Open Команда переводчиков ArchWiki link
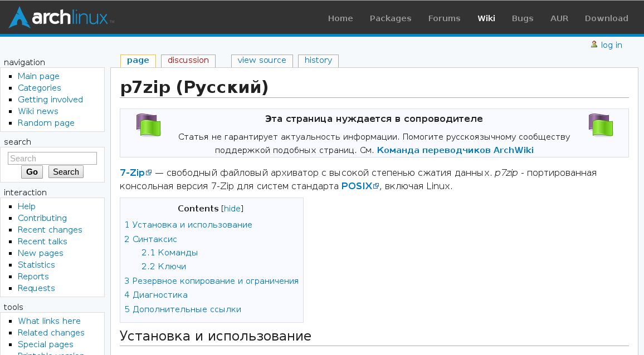 point(455,150)
